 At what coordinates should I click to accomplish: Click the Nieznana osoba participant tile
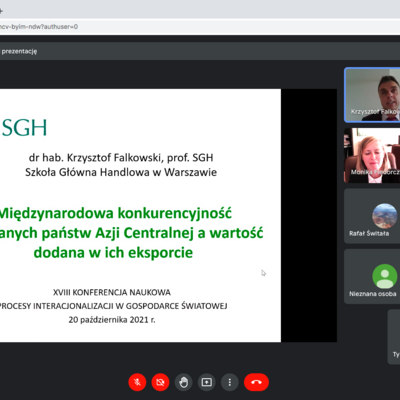[x=372, y=276]
